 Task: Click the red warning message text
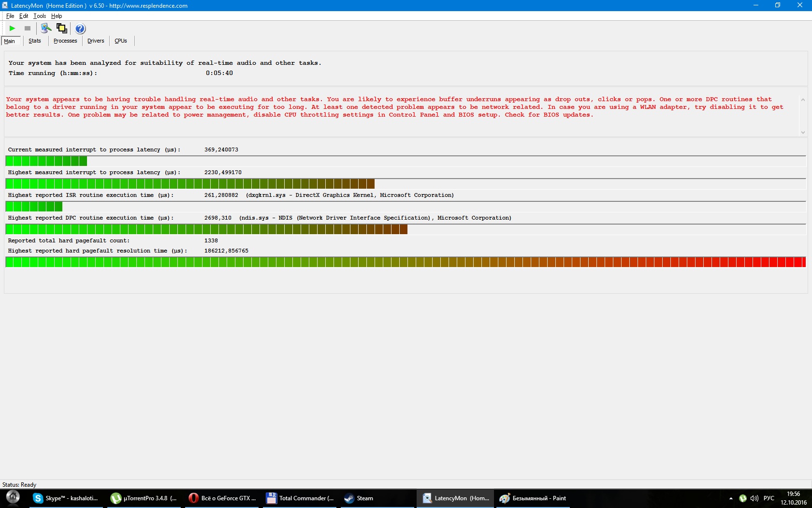click(x=395, y=107)
